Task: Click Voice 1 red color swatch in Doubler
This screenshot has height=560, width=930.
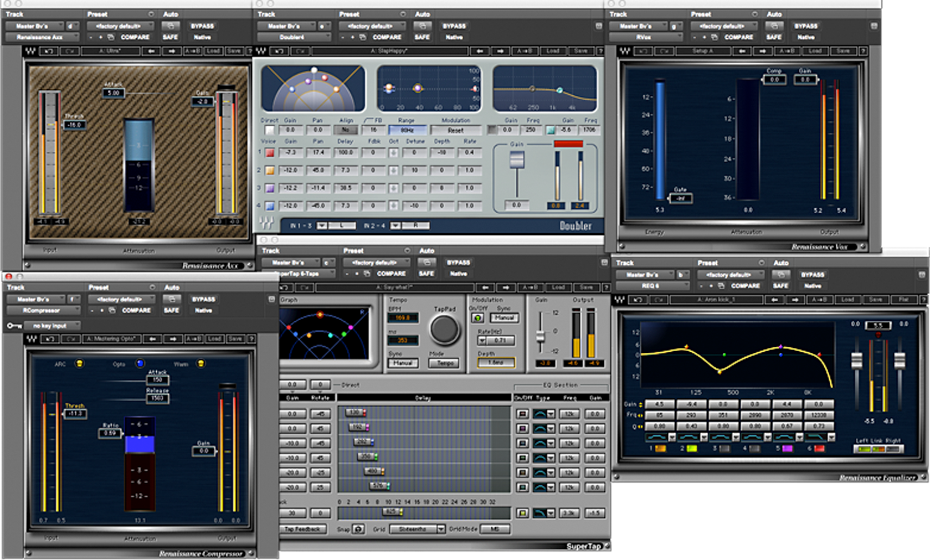Action: pos(269,152)
